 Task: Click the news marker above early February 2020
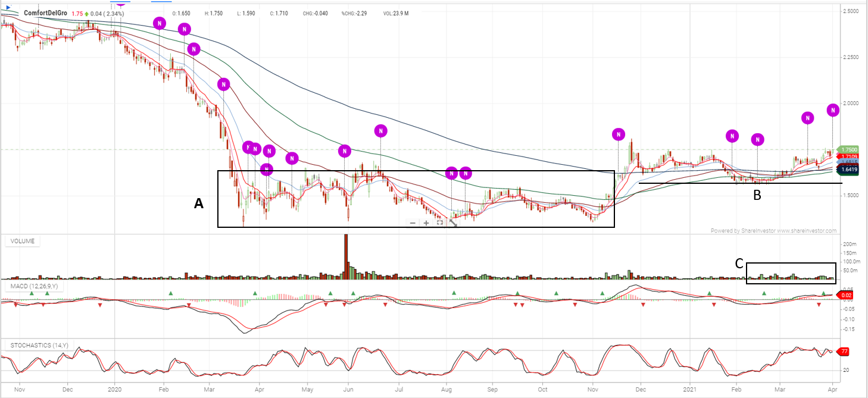pos(160,23)
